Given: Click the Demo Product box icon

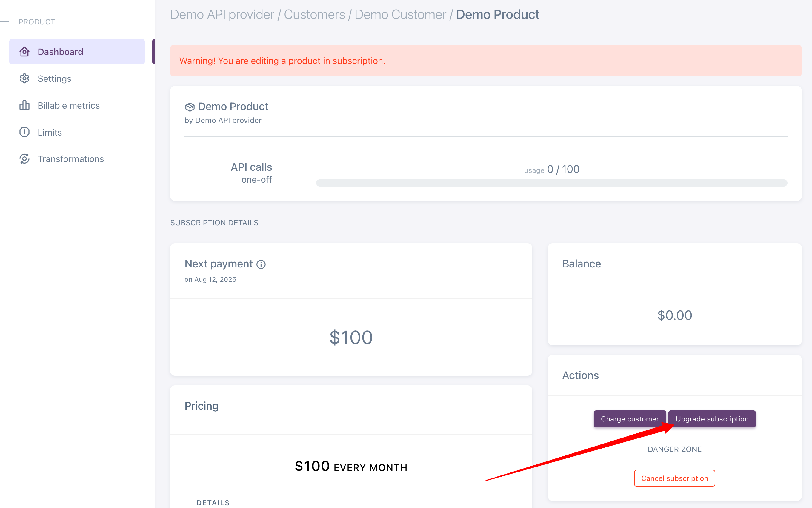Looking at the screenshot, I should (x=190, y=107).
